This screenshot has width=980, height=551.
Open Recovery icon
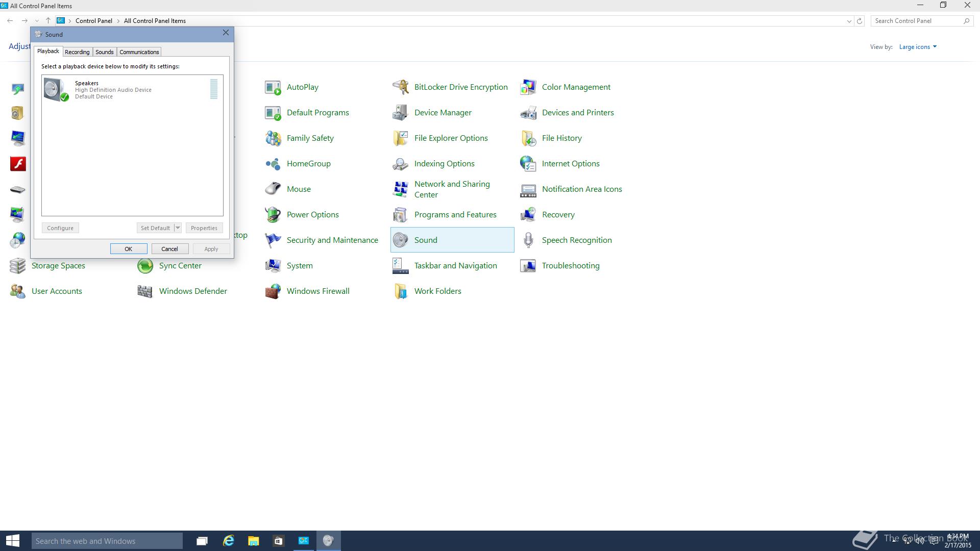coord(528,215)
